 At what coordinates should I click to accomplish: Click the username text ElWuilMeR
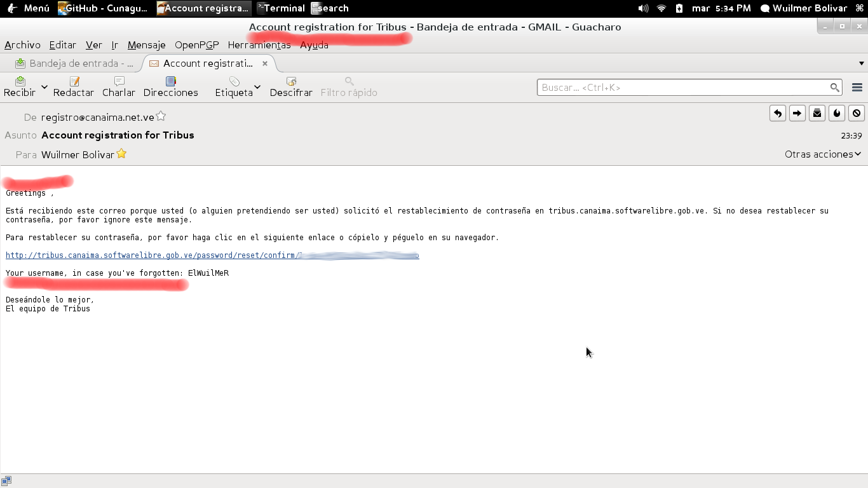coord(208,273)
